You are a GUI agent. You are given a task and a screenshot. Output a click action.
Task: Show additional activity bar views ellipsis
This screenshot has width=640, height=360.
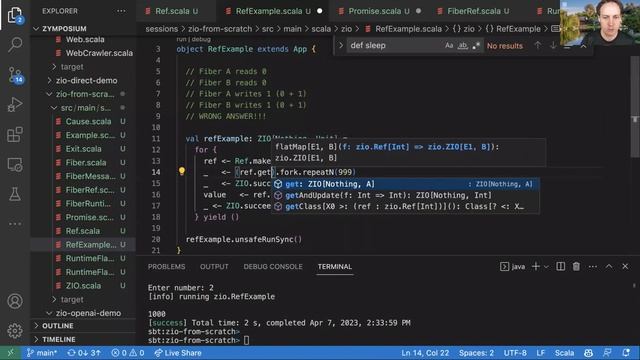pyautogui.click(x=15, y=224)
